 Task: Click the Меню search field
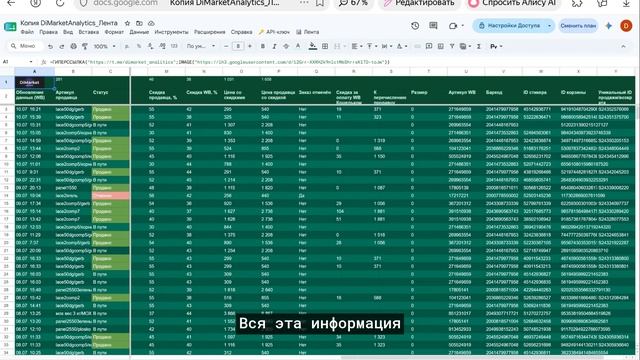(26, 46)
